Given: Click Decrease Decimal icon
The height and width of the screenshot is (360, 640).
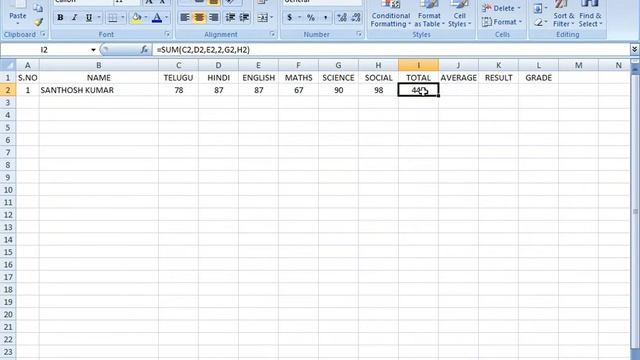Looking at the screenshot, I should click(x=356, y=18).
